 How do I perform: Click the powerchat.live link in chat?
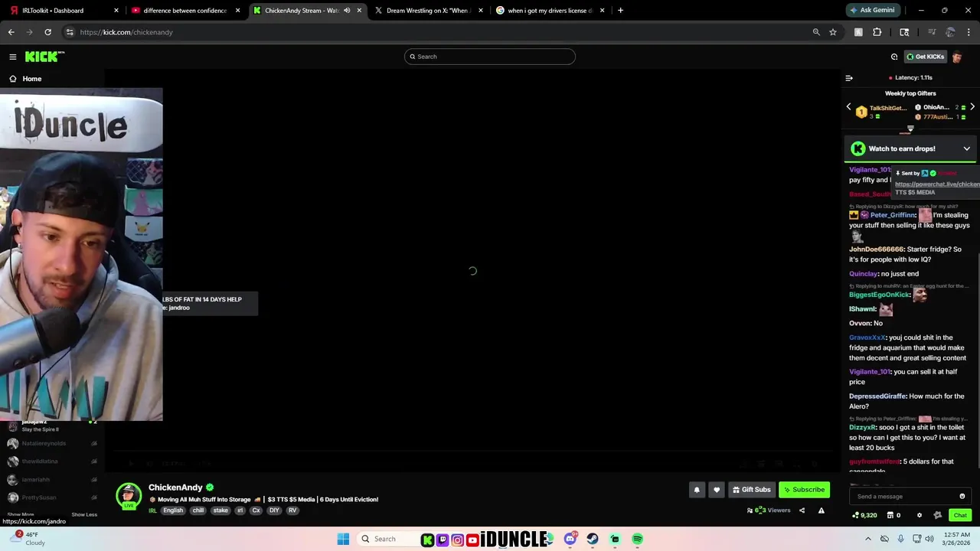[x=937, y=184]
